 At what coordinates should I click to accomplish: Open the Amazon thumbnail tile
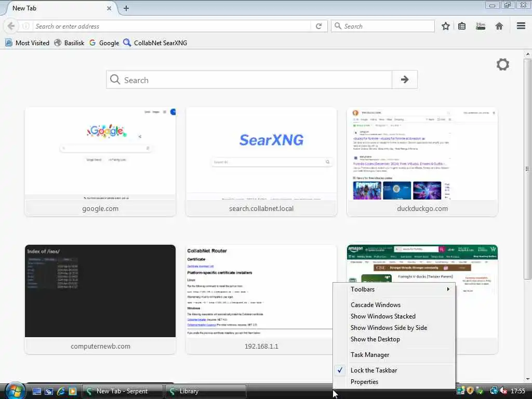click(422, 263)
